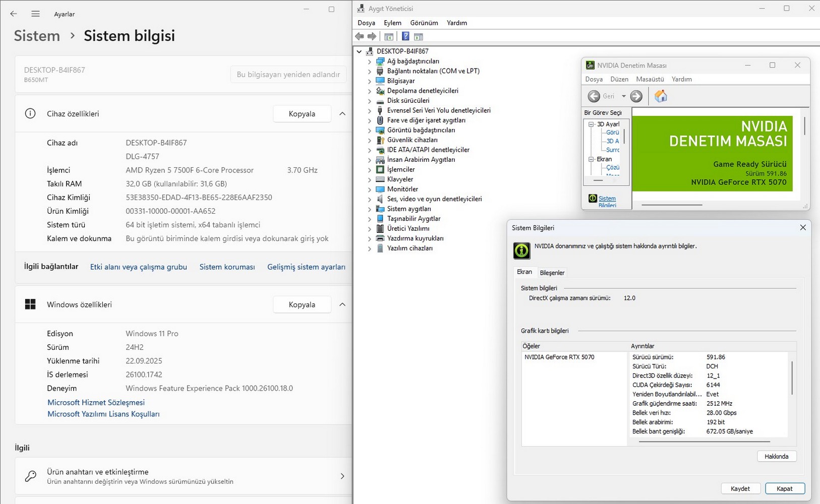Screen dimensions: 820x504
Task: Collapse the 3D Ayarları tree node
Action: click(591, 124)
